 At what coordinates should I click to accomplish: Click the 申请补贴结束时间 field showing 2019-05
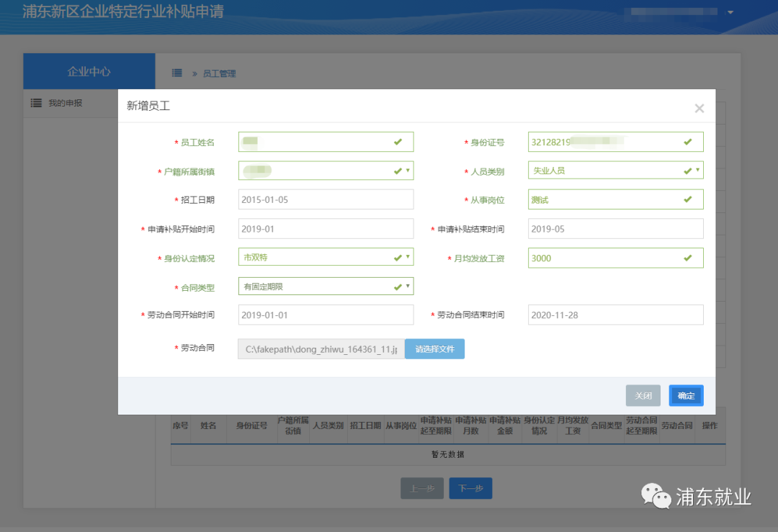(616, 229)
